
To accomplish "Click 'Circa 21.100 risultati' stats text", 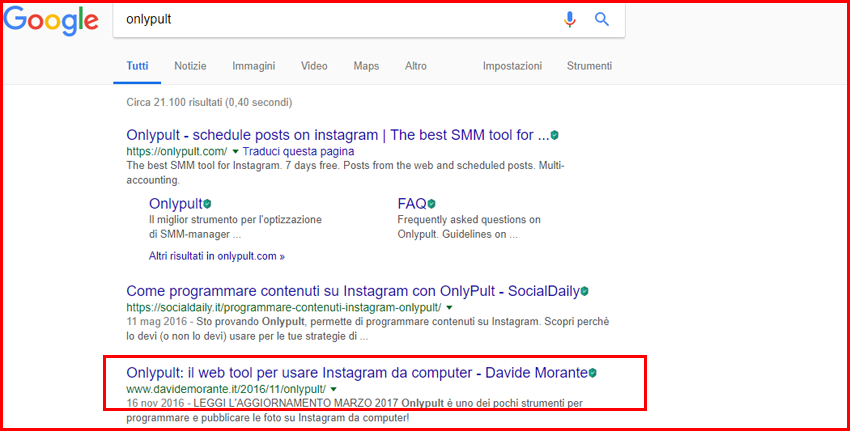I will click(209, 102).
